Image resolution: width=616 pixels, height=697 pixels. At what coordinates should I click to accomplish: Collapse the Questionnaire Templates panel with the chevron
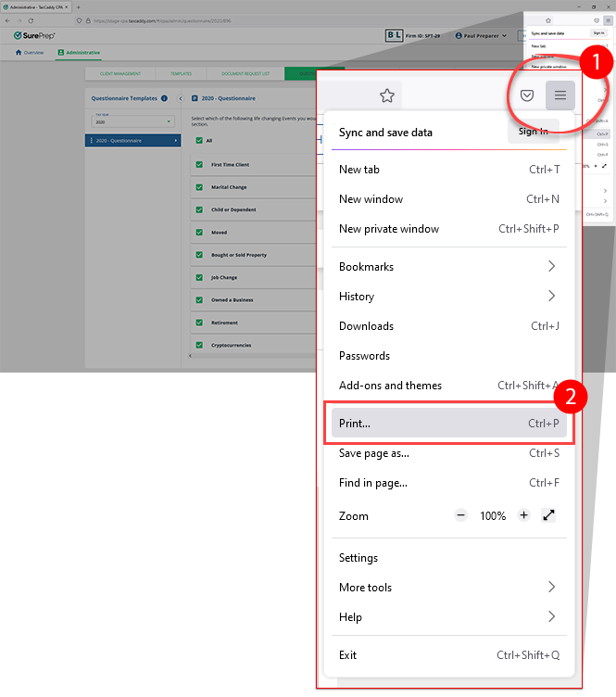click(x=181, y=98)
